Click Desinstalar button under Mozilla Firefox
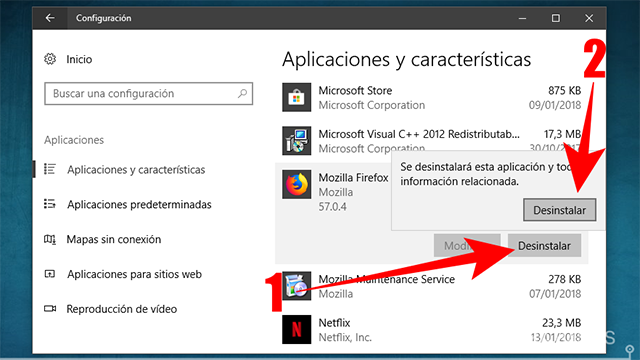This screenshot has width=640, height=360. (x=544, y=246)
